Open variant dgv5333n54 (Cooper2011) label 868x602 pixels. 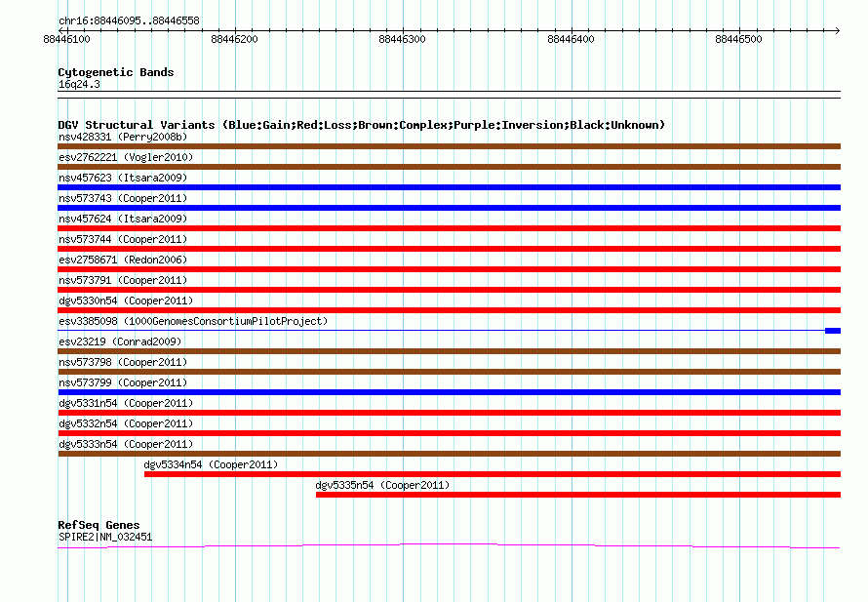coord(126,444)
